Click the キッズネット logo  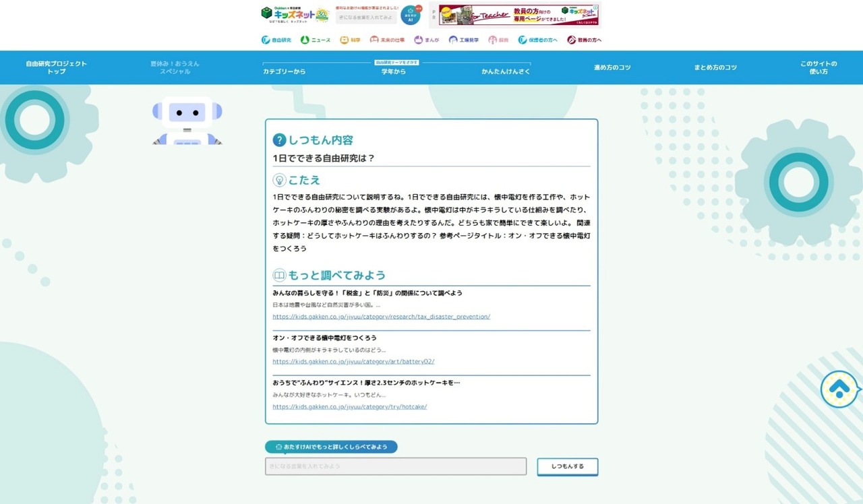(x=295, y=14)
